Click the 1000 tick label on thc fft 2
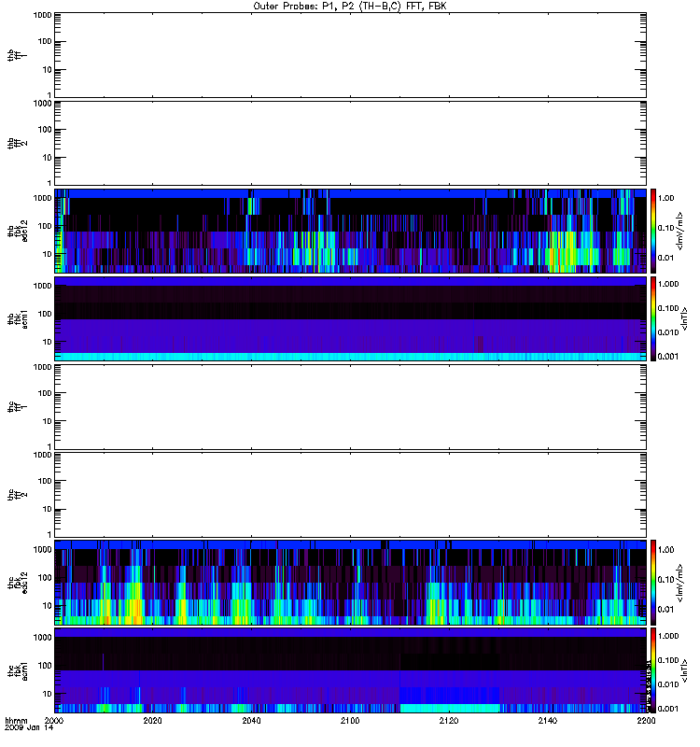The image size is (700, 747). click(42, 455)
